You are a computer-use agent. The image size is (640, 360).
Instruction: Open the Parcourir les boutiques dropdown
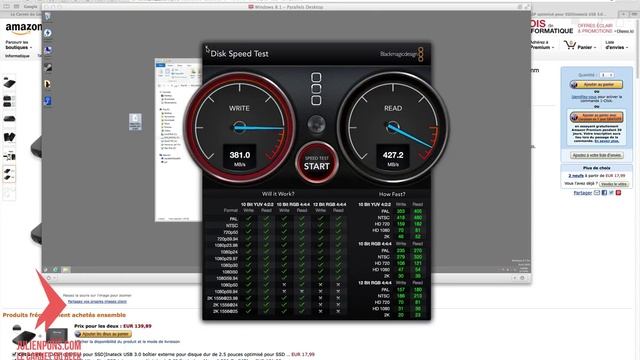pos(18,45)
